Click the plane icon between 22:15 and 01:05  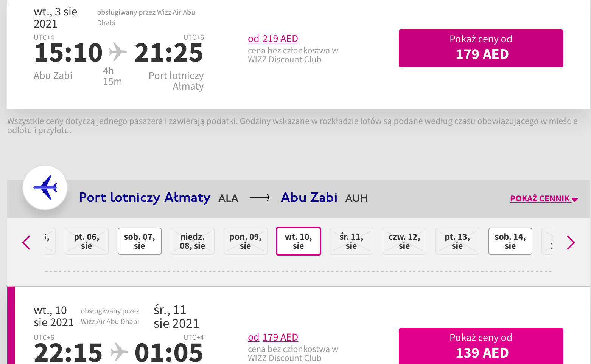click(119, 352)
